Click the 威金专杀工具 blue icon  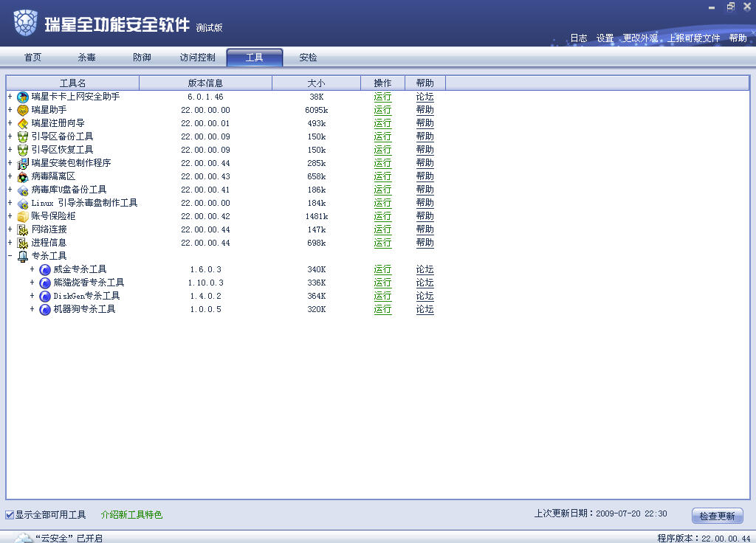point(45,270)
